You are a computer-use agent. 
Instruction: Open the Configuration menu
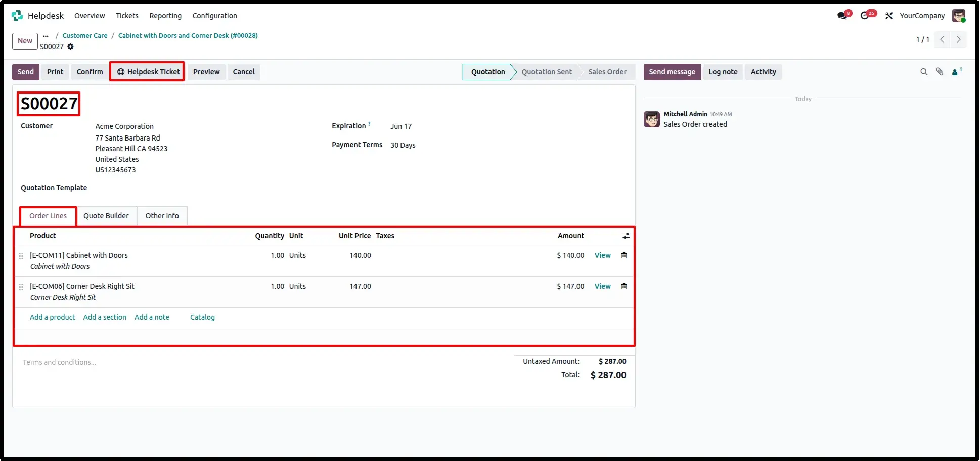[214, 16]
